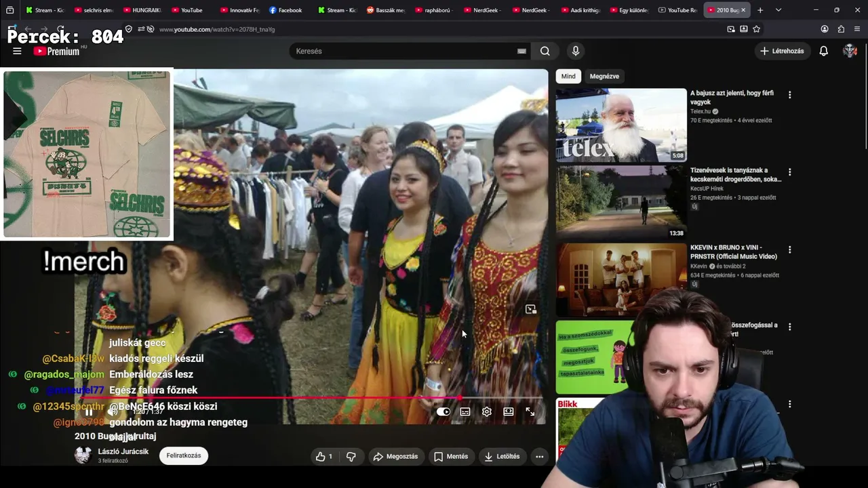
Task: Open the László Jurácsik channel name
Action: coord(123,451)
